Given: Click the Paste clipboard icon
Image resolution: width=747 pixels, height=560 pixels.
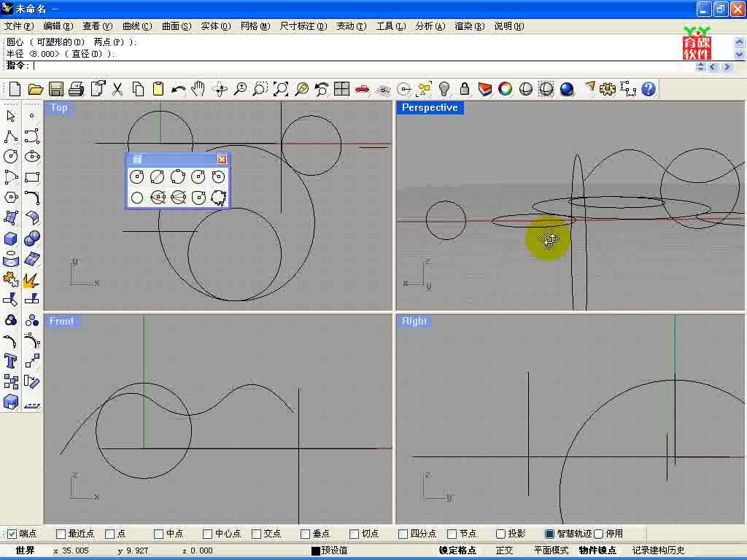Looking at the screenshot, I should pyautogui.click(x=158, y=89).
